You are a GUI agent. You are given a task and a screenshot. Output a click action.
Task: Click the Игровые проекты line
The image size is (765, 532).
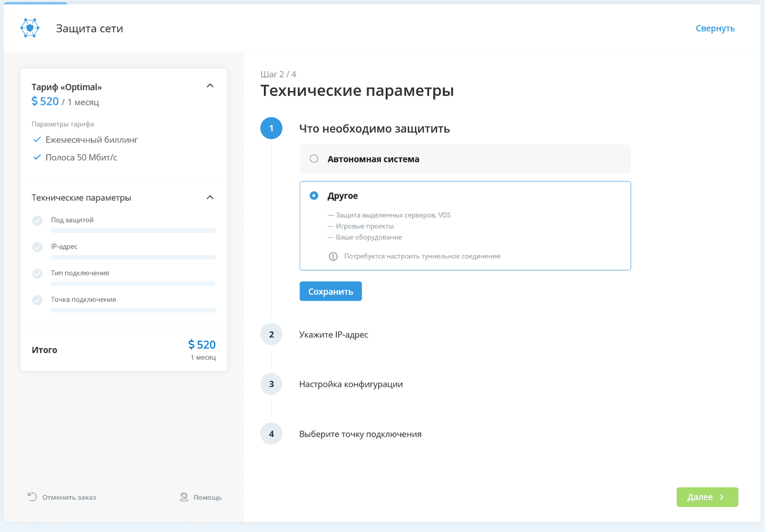[x=365, y=226]
